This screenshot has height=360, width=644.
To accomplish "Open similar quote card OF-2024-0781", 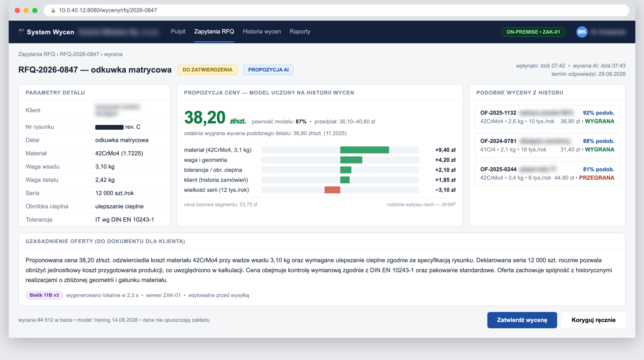I will 547,145.
